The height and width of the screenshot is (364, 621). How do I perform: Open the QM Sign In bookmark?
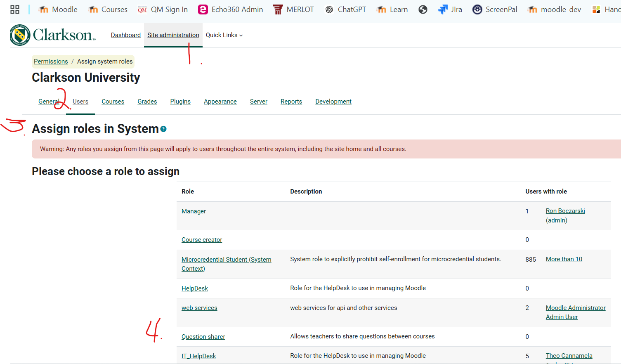(x=163, y=9)
